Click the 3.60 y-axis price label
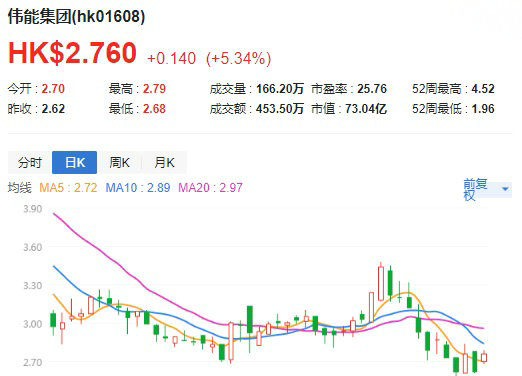The height and width of the screenshot is (376, 522). pyautogui.click(x=33, y=247)
